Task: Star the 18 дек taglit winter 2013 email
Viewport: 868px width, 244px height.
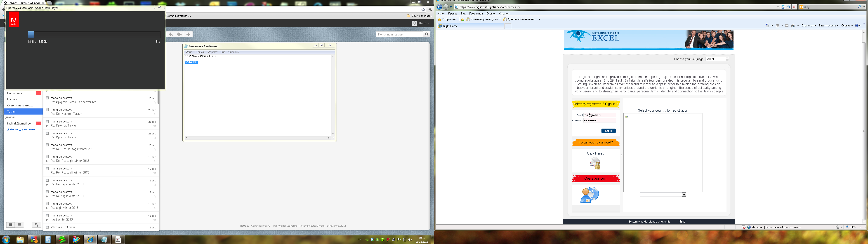Action: [155, 220]
